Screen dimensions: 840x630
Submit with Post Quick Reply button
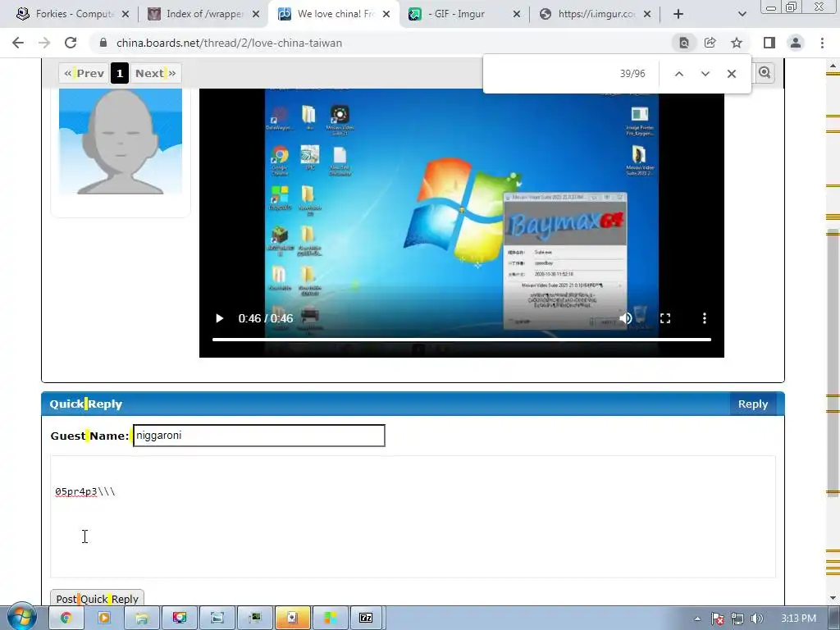(97, 598)
